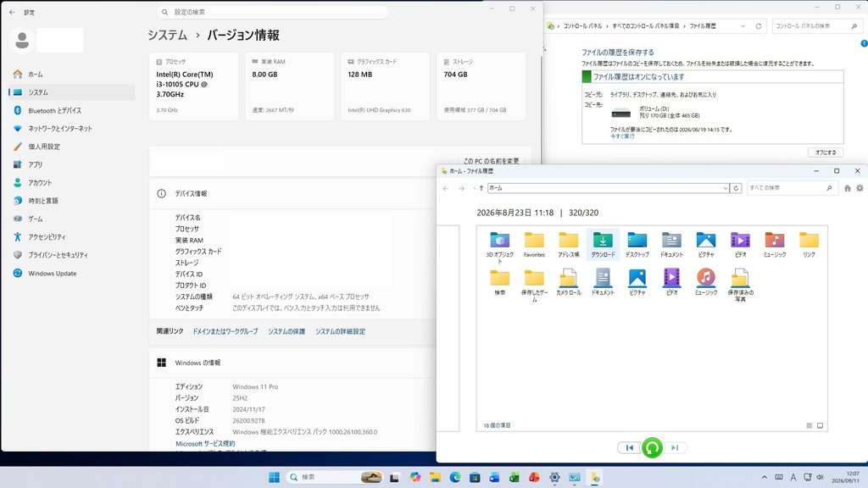Screen dimensions: 868x488
Task: Click the back arrow in Settings title bar
Action: [12, 12]
